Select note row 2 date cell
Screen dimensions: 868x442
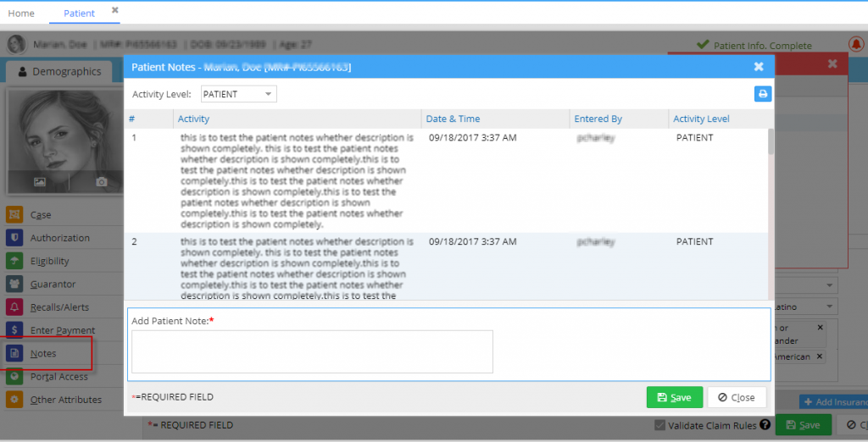(472, 241)
